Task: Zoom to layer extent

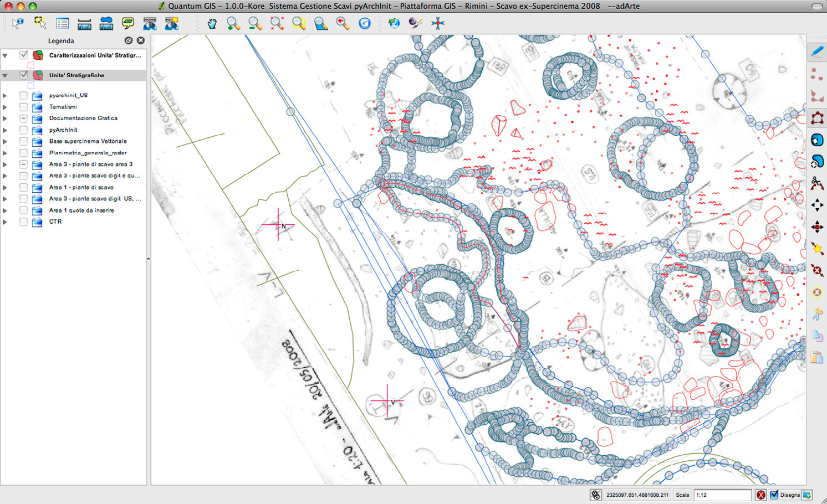Action: tap(321, 23)
